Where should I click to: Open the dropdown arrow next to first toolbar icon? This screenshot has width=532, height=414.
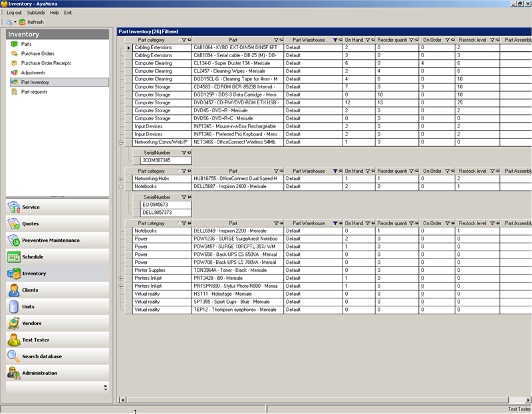click(x=15, y=22)
